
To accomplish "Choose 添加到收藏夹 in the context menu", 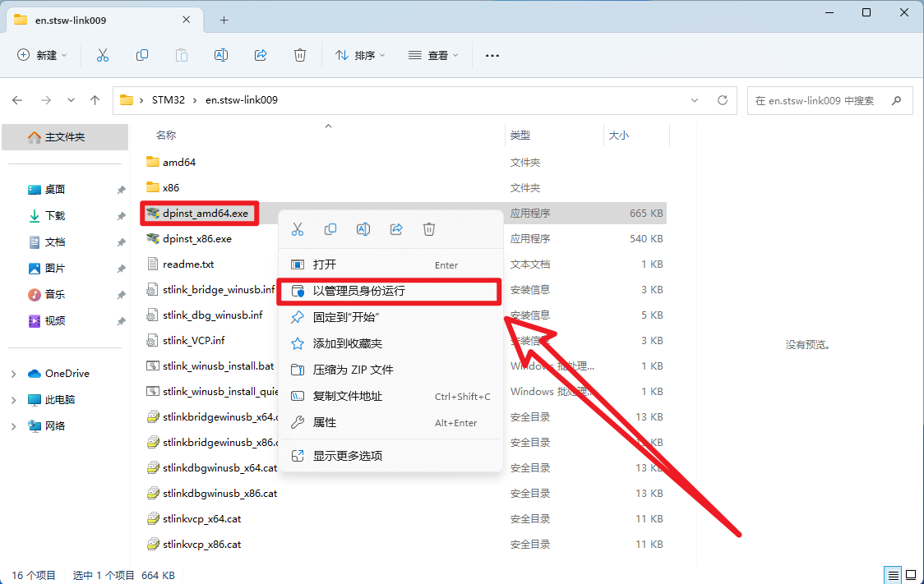I will (390, 343).
